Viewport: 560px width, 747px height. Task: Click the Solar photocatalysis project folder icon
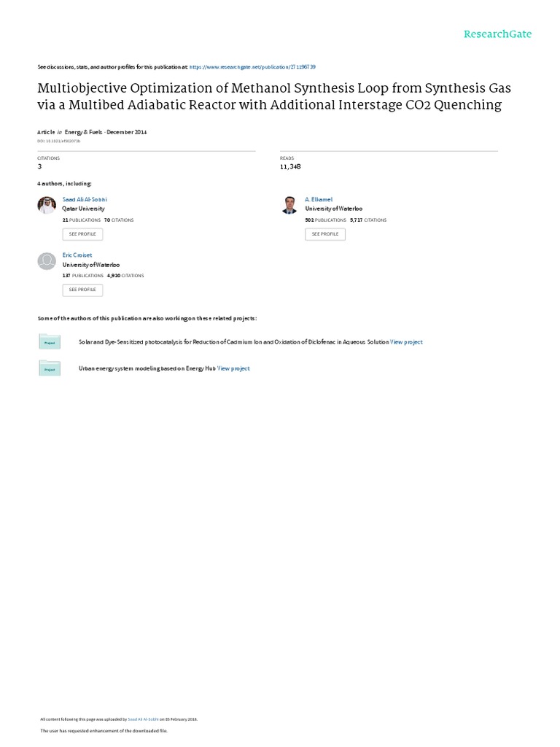tap(50, 341)
